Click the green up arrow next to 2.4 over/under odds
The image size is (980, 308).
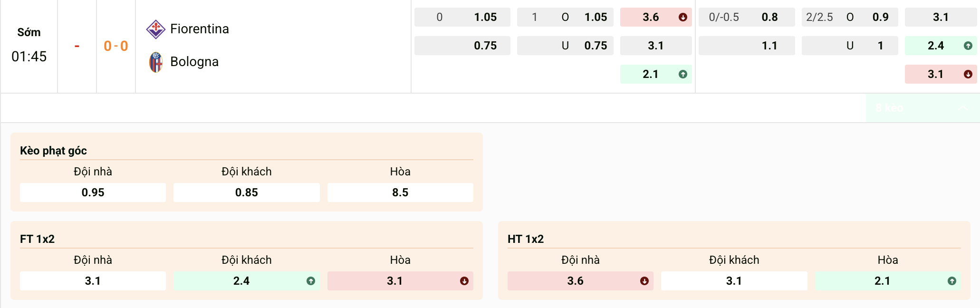[968, 46]
